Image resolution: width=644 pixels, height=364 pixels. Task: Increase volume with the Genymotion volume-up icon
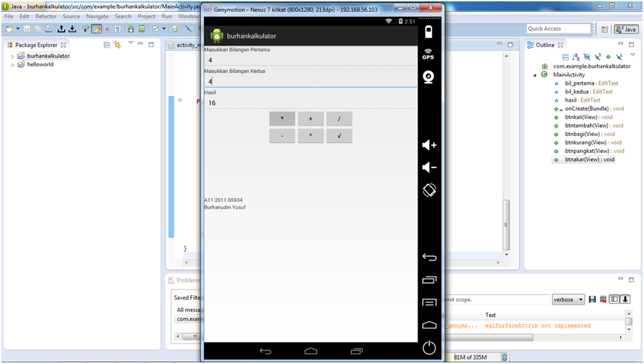(429, 145)
